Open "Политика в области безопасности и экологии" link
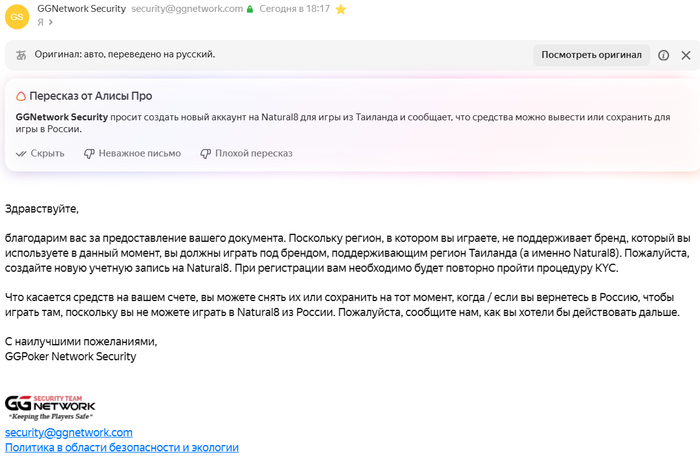The image size is (700, 470). point(122,448)
